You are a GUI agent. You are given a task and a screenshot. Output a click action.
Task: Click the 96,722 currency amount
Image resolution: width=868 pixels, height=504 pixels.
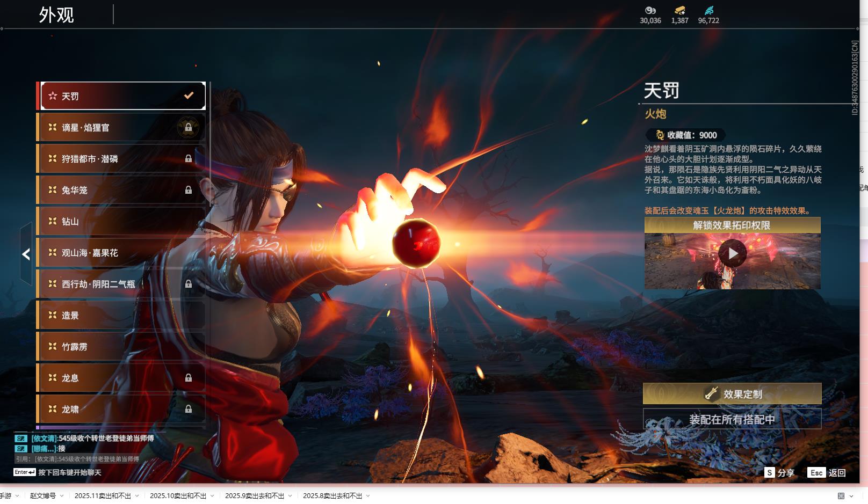[x=708, y=20]
